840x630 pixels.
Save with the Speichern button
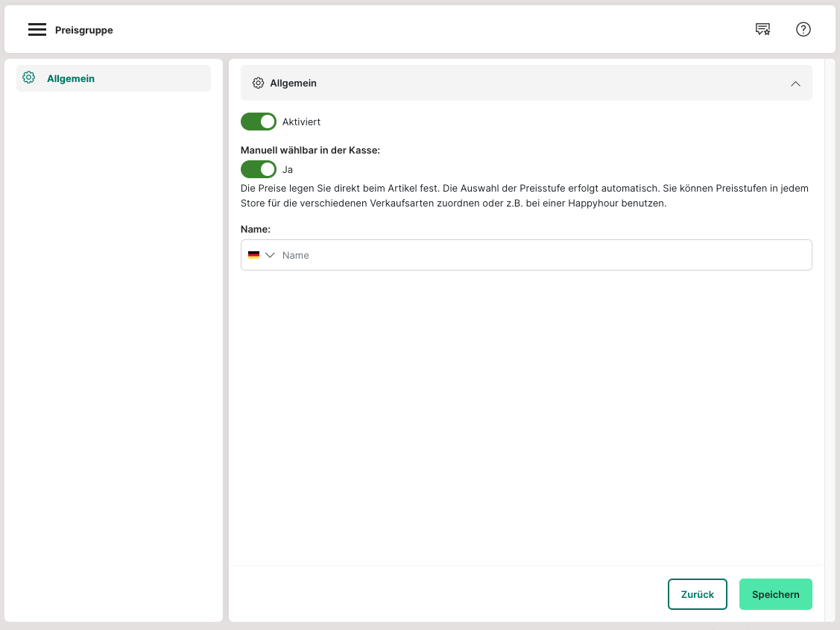tap(775, 594)
